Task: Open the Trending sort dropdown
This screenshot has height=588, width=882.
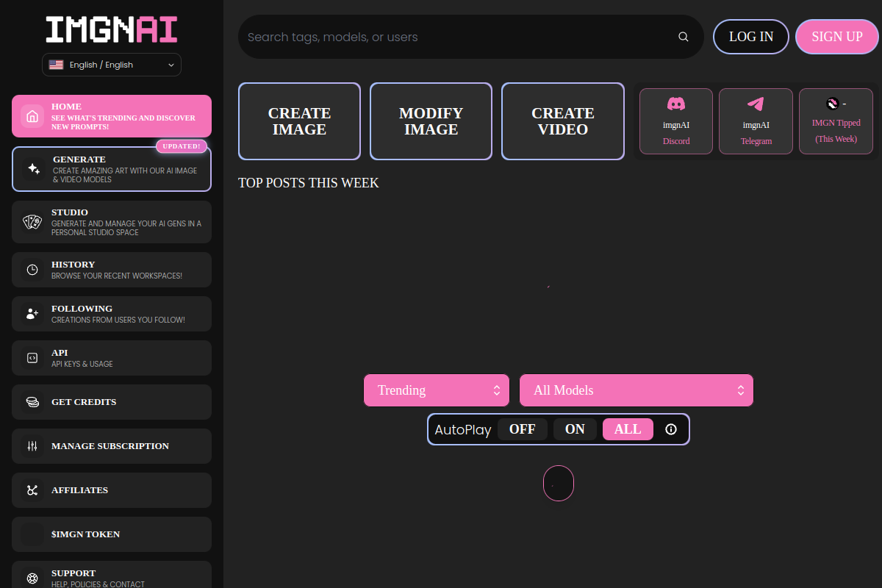Action: point(437,390)
